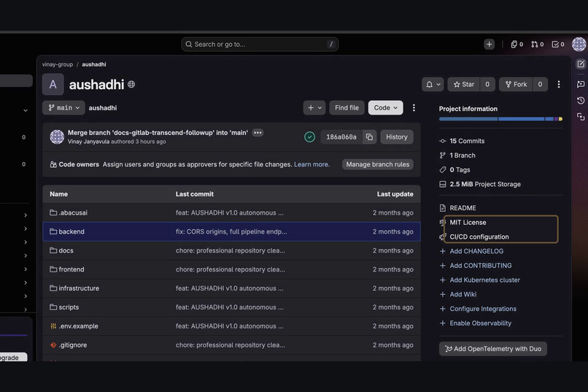Click commit SHA 186a060a
Image resolution: width=588 pixels, height=392 pixels.
click(341, 137)
